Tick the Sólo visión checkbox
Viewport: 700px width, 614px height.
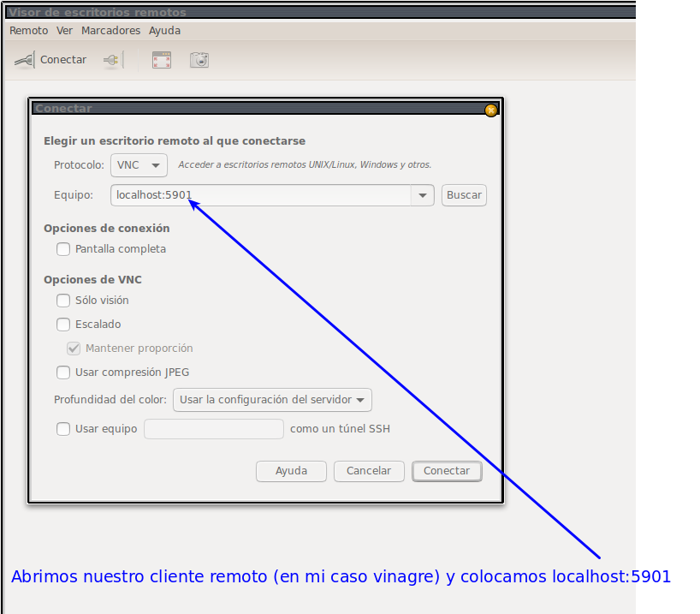tap(63, 301)
